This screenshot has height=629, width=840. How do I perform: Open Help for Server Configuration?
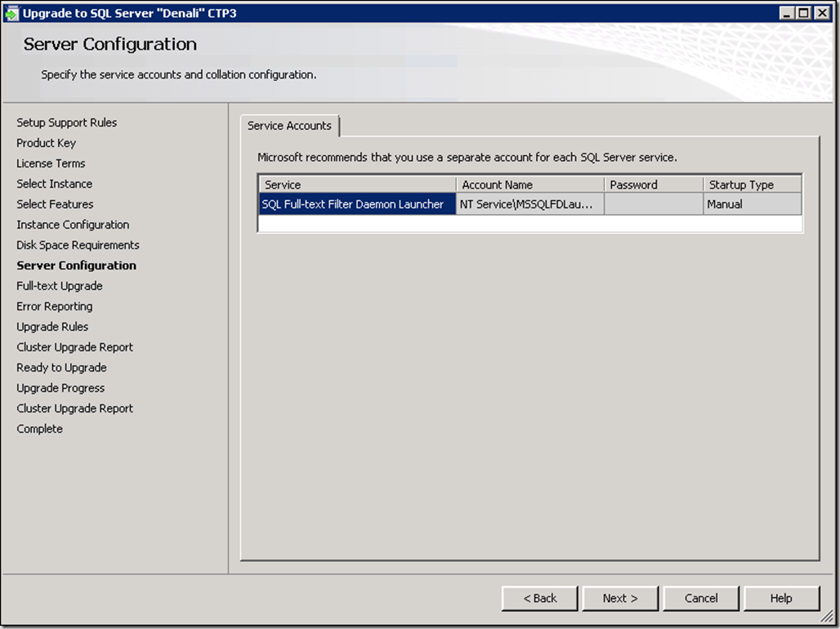coord(780,598)
